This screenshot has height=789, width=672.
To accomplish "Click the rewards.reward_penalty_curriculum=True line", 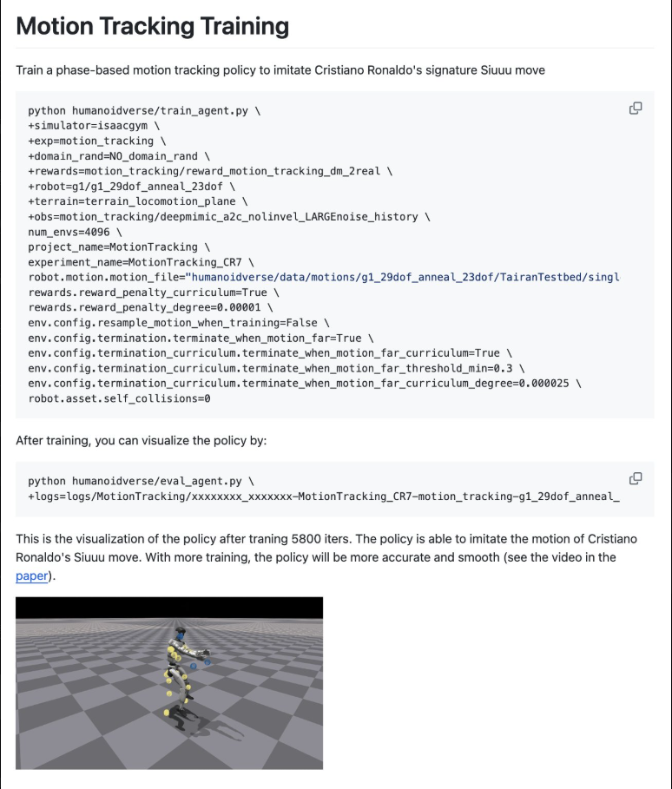I will 154,293.
